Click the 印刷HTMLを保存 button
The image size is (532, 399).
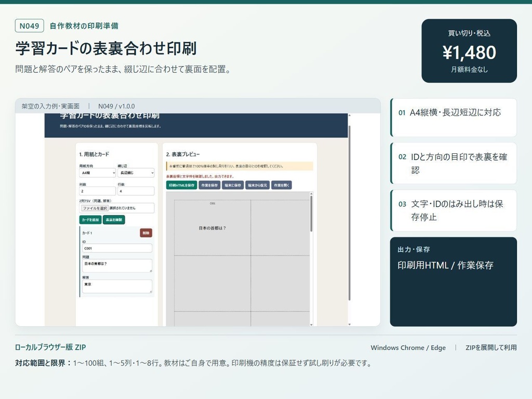[181, 185]
